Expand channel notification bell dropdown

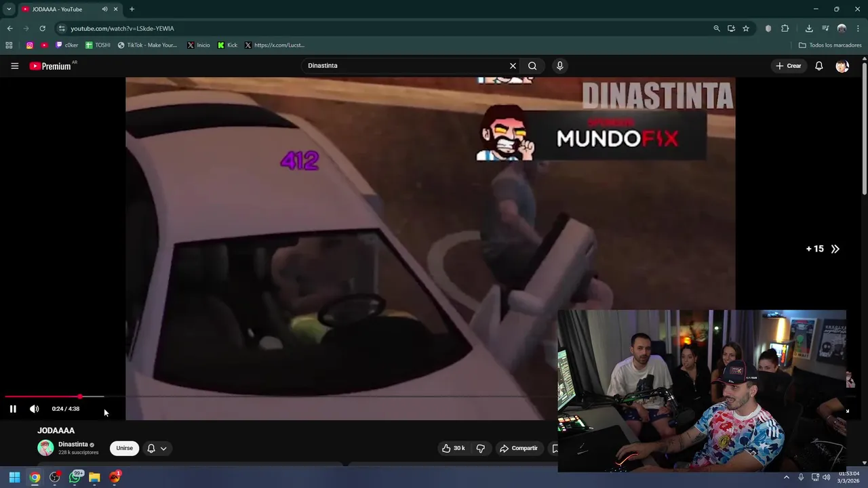coord(157,448)
